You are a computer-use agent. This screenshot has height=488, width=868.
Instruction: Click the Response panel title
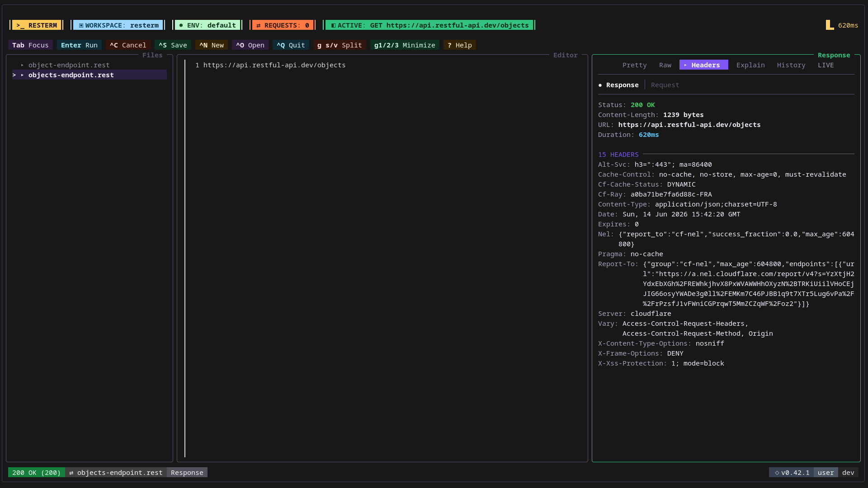(834, 55)
